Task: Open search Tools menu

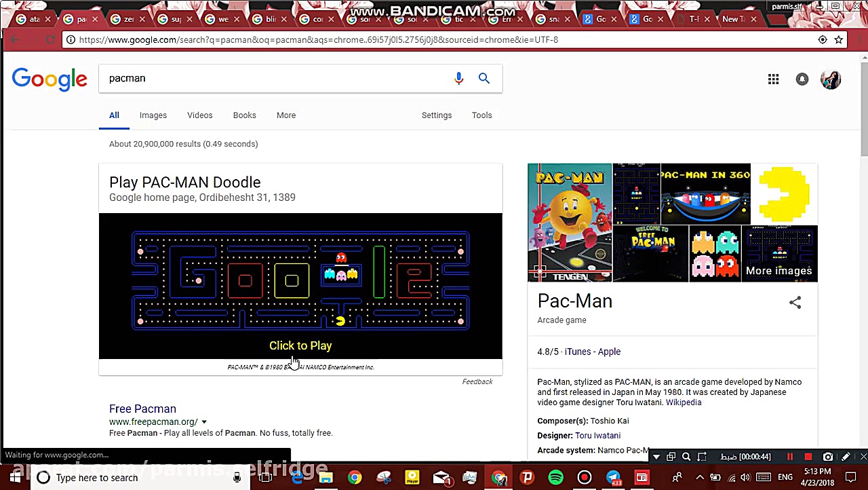Action: 482,115
